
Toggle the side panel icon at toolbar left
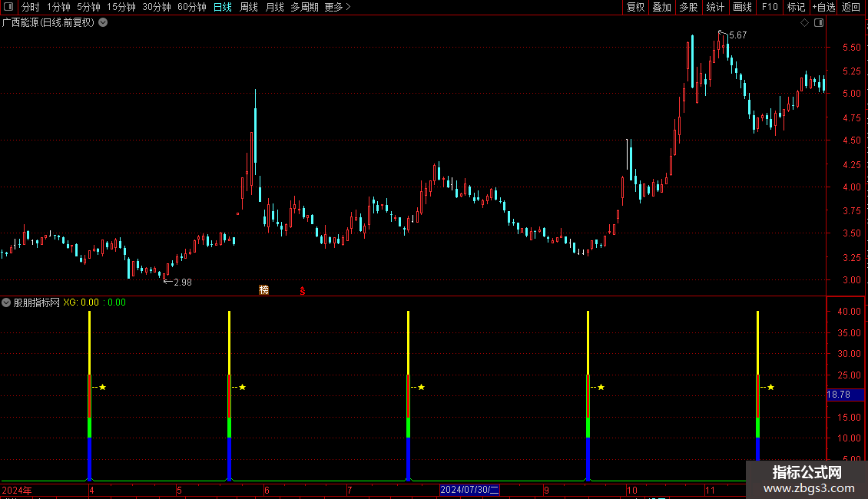point(8,7)
